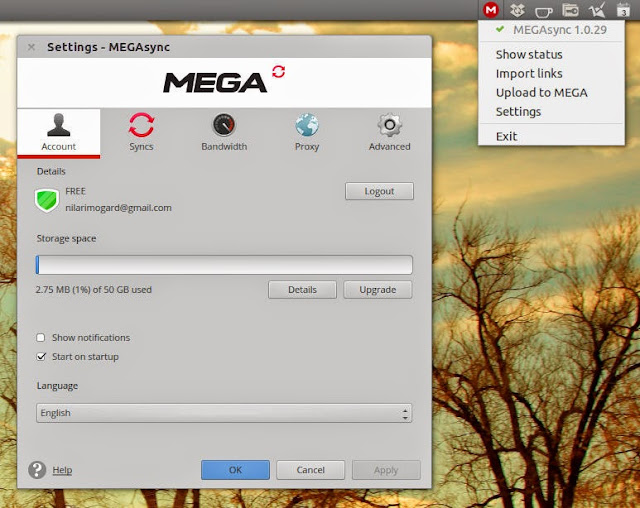
Task: Open the Bandwidth tab
Action: click(x=224, y=133)
